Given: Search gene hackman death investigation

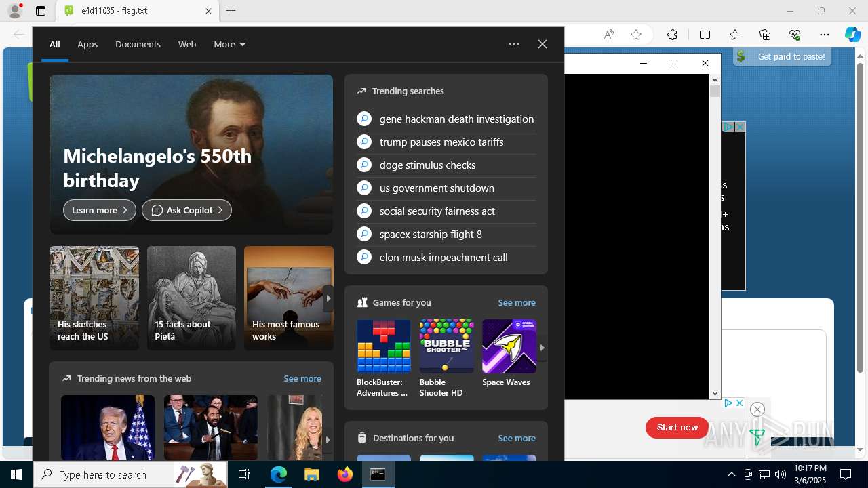Looking at the screenshot, I should tap(446, 119).
